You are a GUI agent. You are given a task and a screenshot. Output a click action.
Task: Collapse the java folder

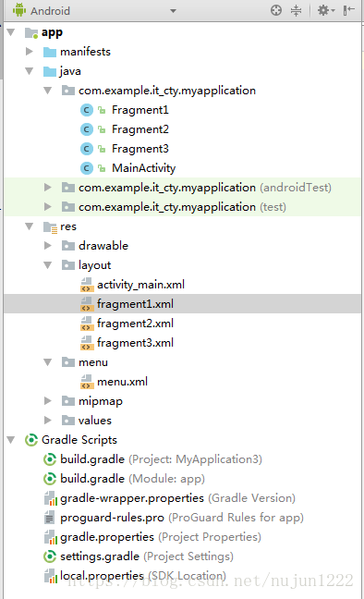(x=29, y=71)
